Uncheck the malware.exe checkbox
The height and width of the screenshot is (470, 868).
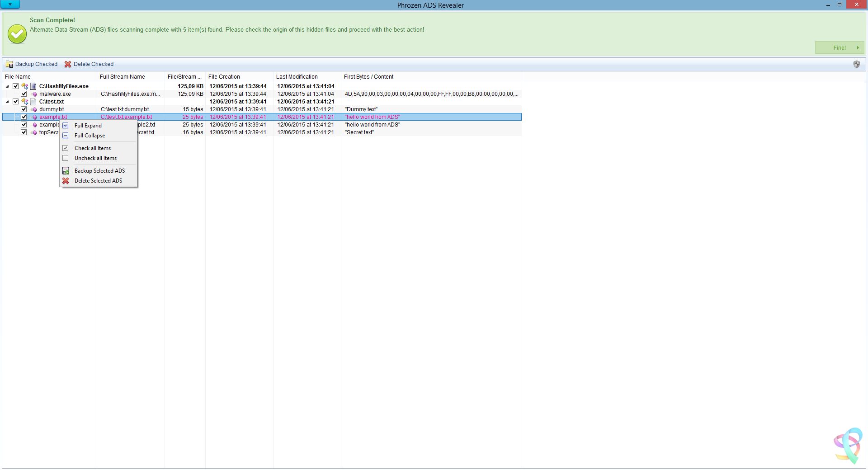click(x=24, y=94)
